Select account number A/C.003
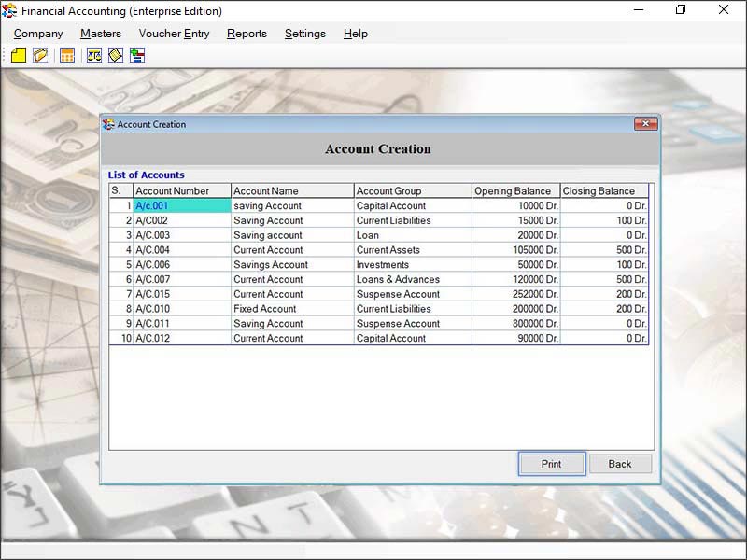Screen dimensions: 747x560 [182, 235]
